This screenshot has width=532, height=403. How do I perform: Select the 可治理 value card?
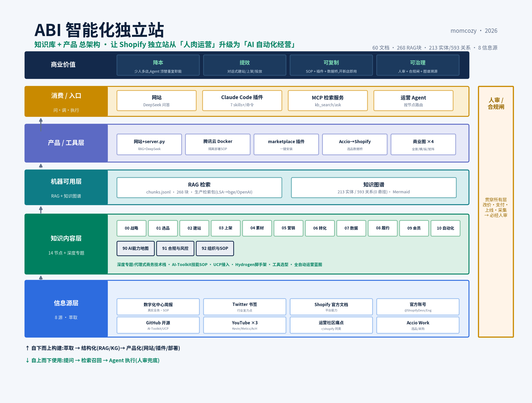click(418, 65)
